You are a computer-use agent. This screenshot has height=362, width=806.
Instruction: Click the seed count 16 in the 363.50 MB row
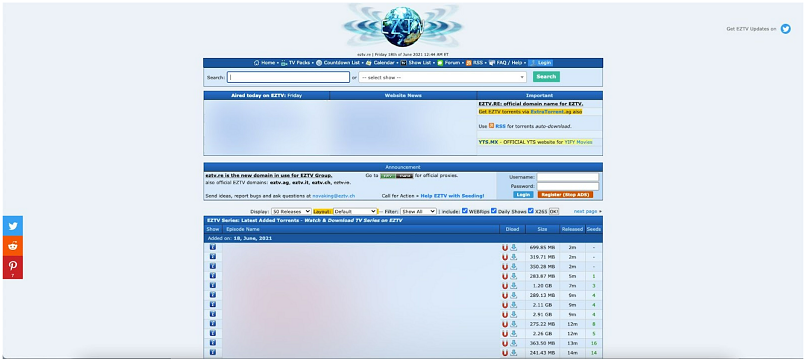point(594,343)
